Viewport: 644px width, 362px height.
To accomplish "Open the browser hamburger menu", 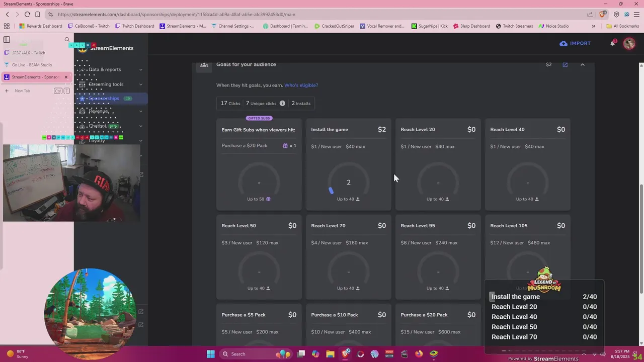I will pos(636,15).
